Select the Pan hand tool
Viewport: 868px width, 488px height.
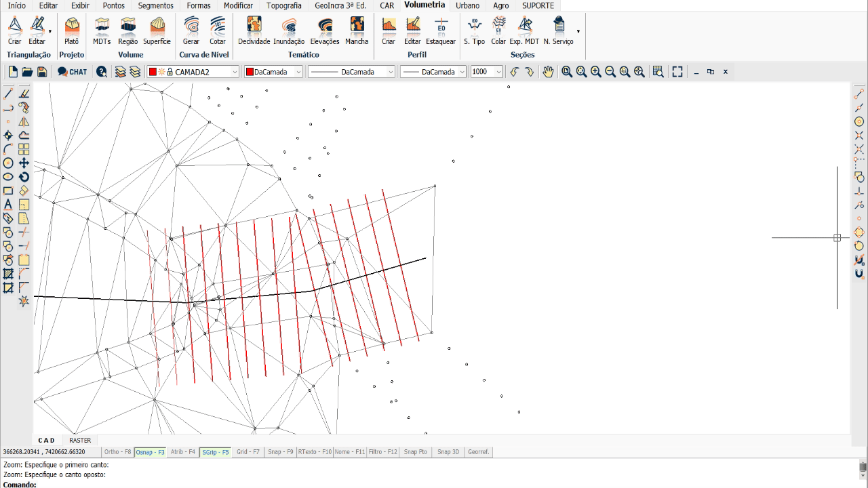coord(548,72)
